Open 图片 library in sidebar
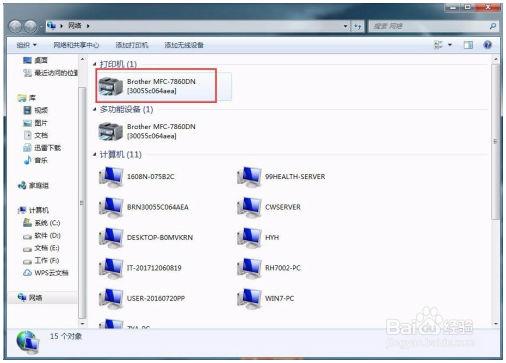506x363 pixels. click(x=36, y=123)
